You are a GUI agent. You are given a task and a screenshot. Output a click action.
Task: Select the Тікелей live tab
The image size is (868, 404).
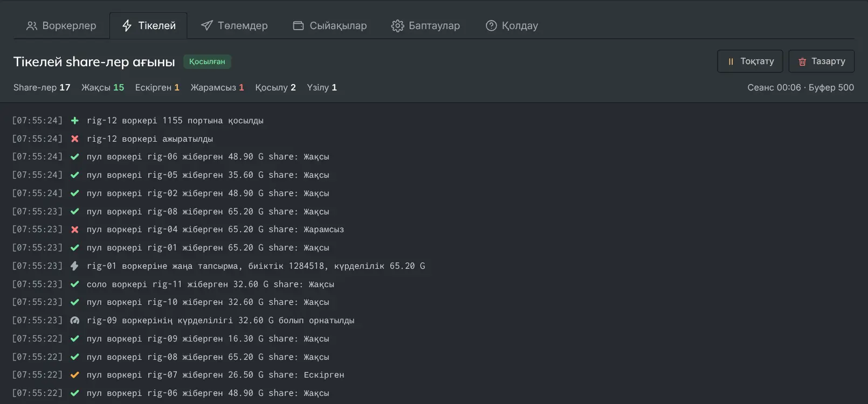coord(149,26)
